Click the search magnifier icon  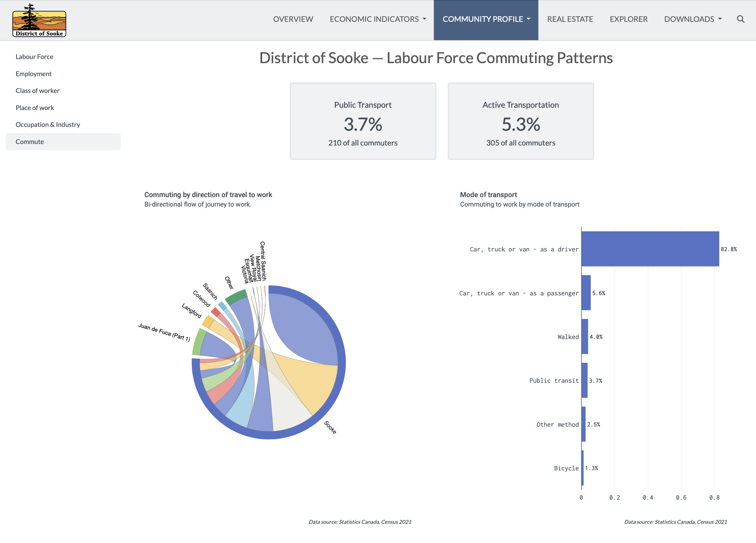(x=740, y=19)
